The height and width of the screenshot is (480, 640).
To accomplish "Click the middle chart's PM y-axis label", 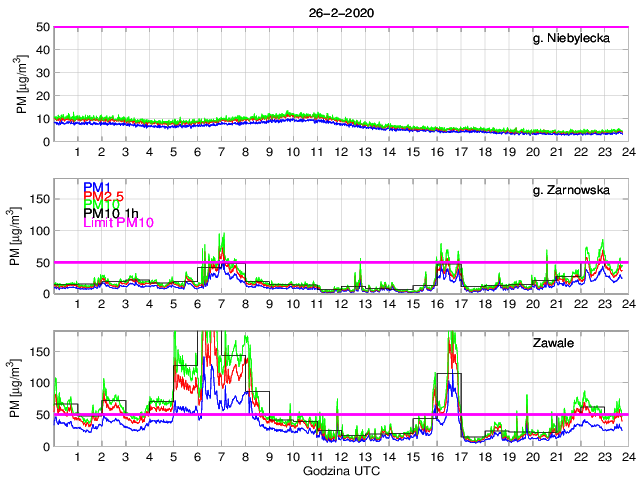I will pos(22,237).
